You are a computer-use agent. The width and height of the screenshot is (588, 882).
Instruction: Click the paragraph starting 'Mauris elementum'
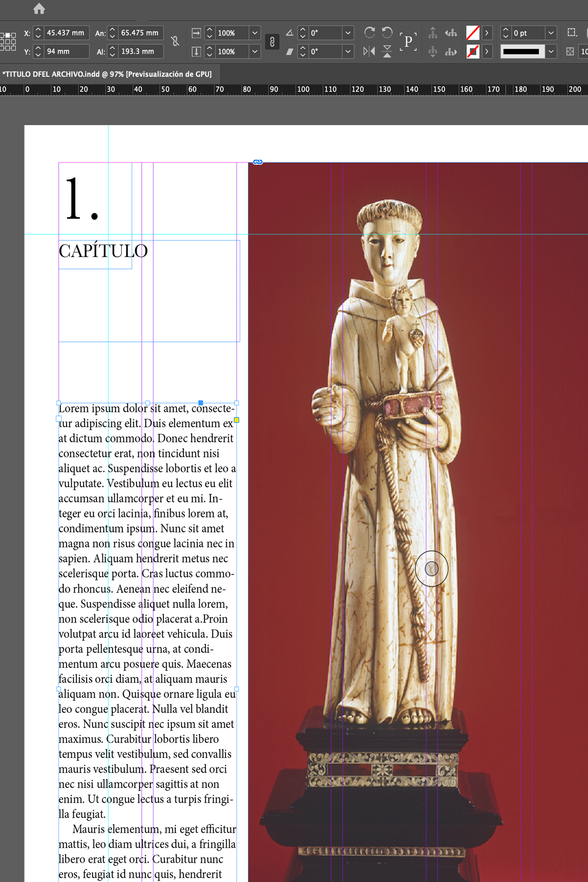pos(147,851)
